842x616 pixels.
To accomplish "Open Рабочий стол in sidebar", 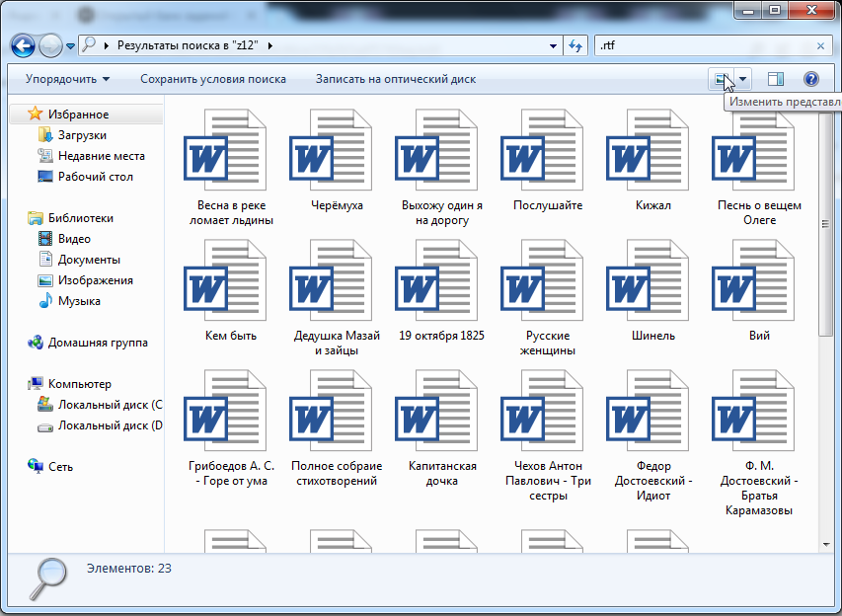I will tap(85, 177).
